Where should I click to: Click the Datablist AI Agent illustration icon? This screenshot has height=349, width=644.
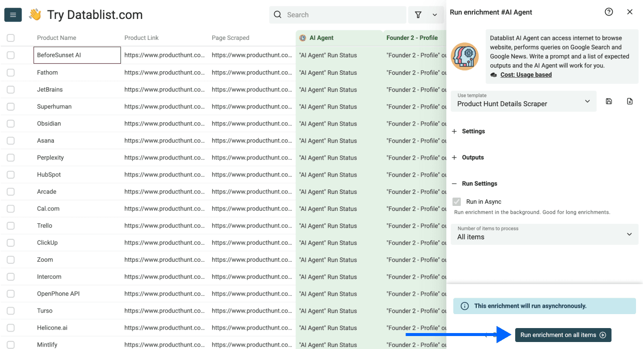(465, 56)
